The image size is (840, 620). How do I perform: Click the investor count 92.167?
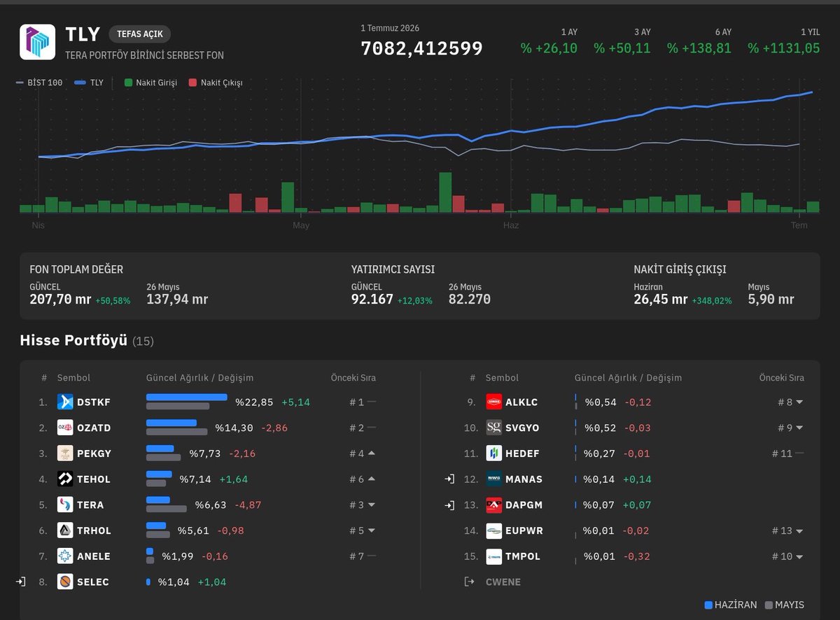[372, 300]
